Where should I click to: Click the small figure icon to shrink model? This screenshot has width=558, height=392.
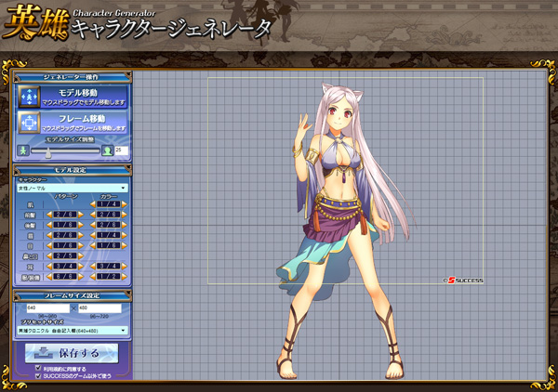click(x=23, y=150)
